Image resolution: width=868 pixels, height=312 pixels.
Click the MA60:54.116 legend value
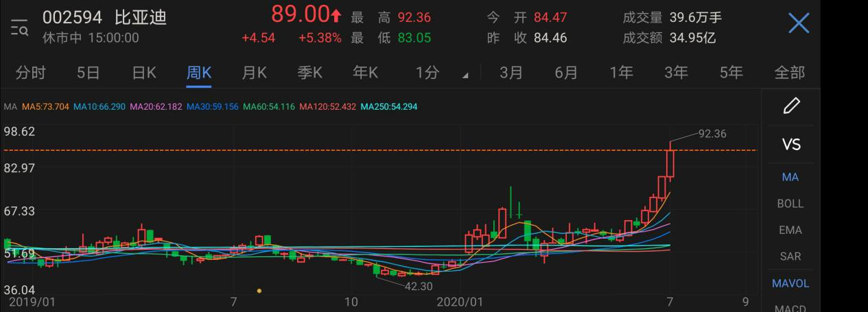[x=268, y=106]
